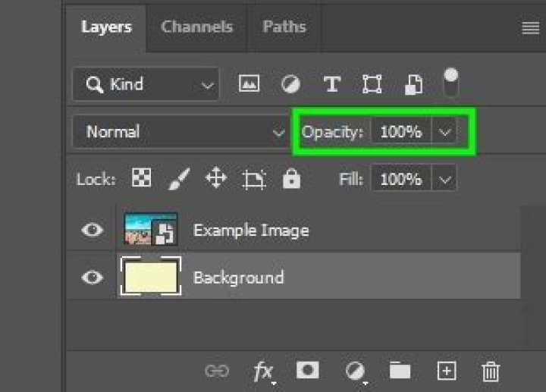Filter layers by adjustment layer icon
Screen dimensions: 546x392
click(290, 84)
